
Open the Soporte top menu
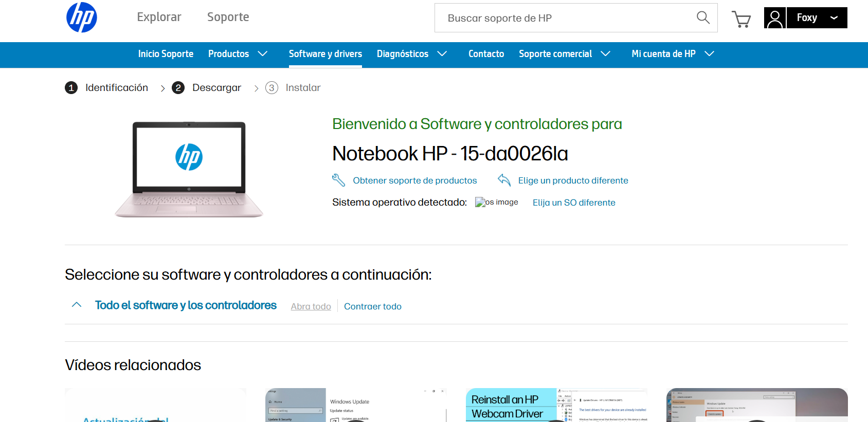click(228, 17)
